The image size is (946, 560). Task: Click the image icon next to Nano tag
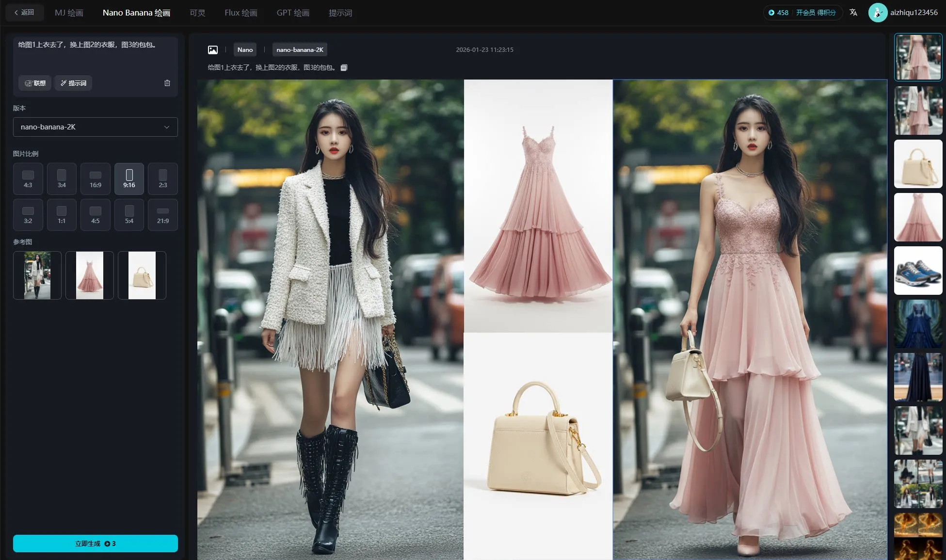point(212,50)
